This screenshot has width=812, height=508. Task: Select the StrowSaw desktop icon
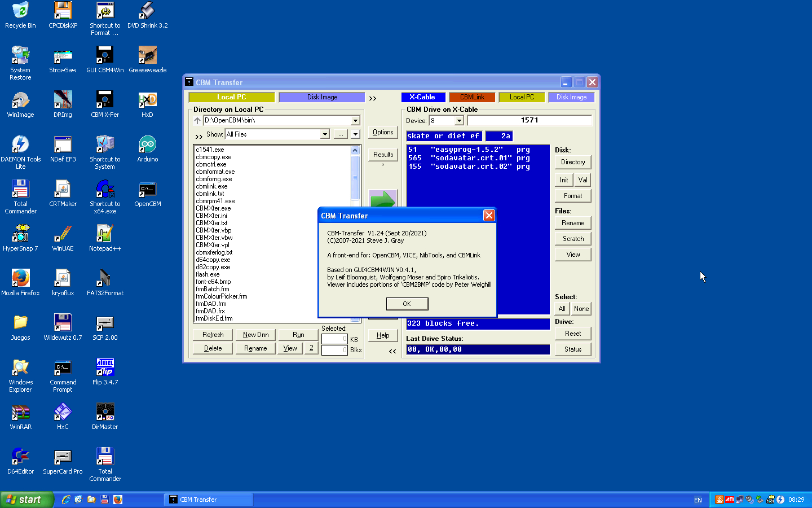coord(63,60)
